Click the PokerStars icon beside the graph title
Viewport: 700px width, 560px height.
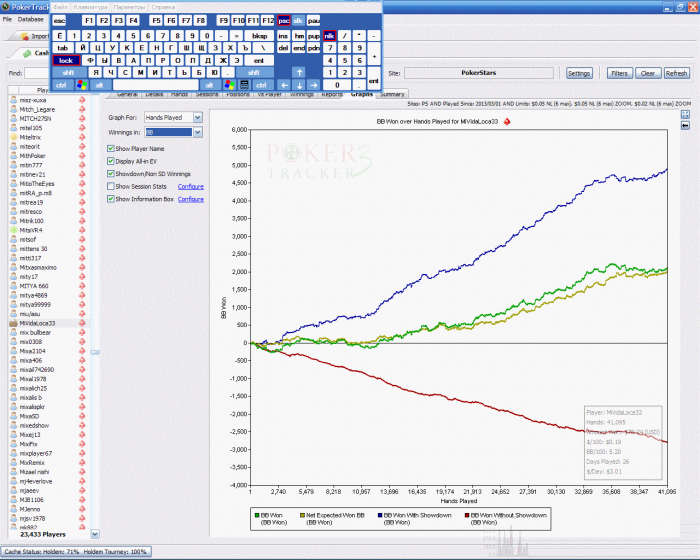click(507, 121)
